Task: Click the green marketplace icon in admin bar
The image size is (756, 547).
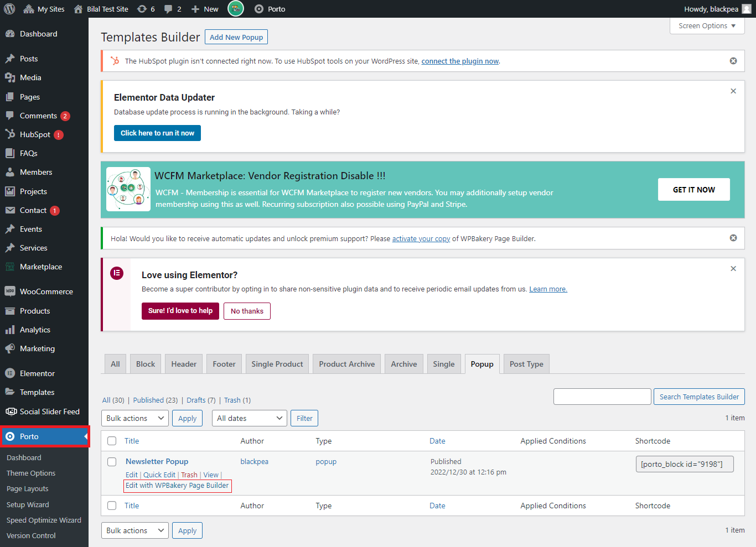Action: (236, 9)
